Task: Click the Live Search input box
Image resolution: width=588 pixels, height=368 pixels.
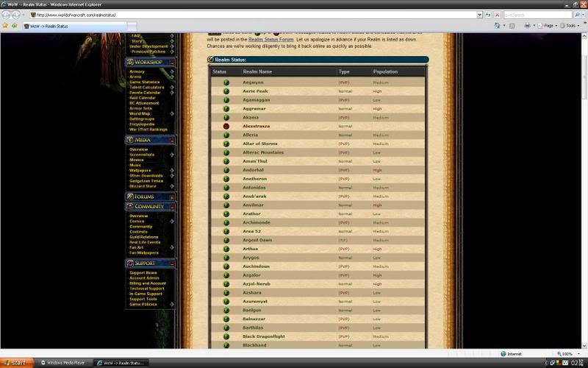Action: [537, 15]
